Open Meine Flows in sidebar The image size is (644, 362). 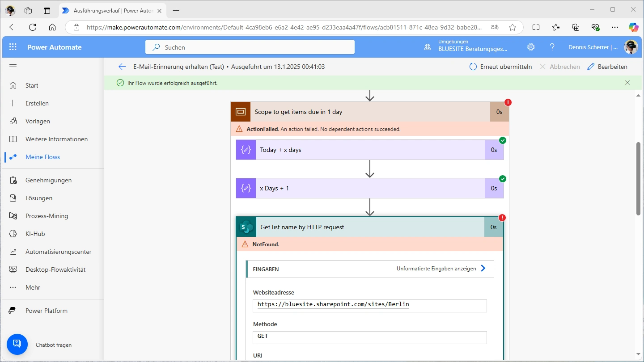(42, 157)
